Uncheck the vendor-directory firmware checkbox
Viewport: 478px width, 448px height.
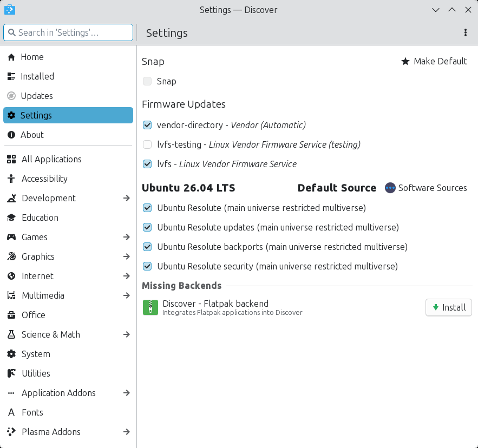coord(147,125)
